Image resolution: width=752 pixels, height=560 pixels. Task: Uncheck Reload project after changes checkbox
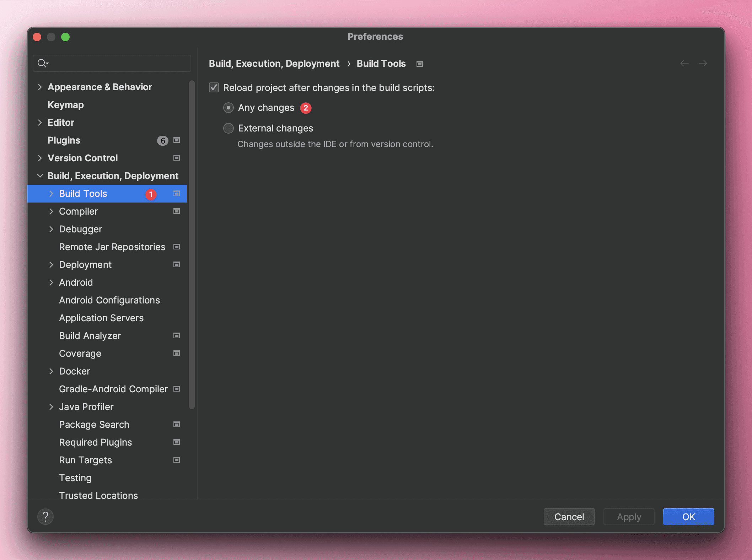coord(214,88)
